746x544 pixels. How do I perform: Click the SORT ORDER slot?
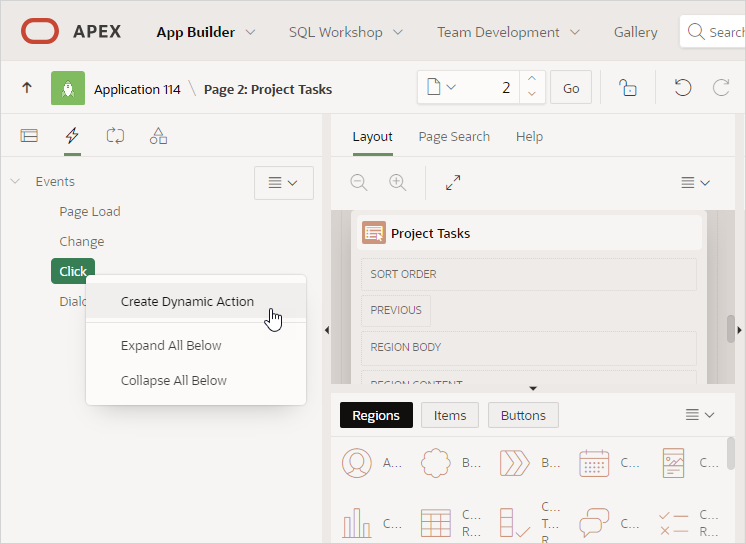pos(529,275)
